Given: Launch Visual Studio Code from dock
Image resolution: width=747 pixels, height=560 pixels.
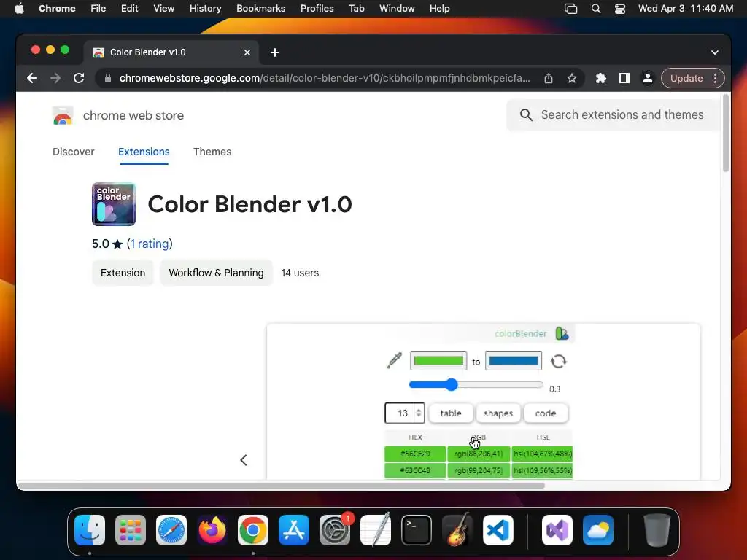Looking at the screenshot, I should pos(498,530).
